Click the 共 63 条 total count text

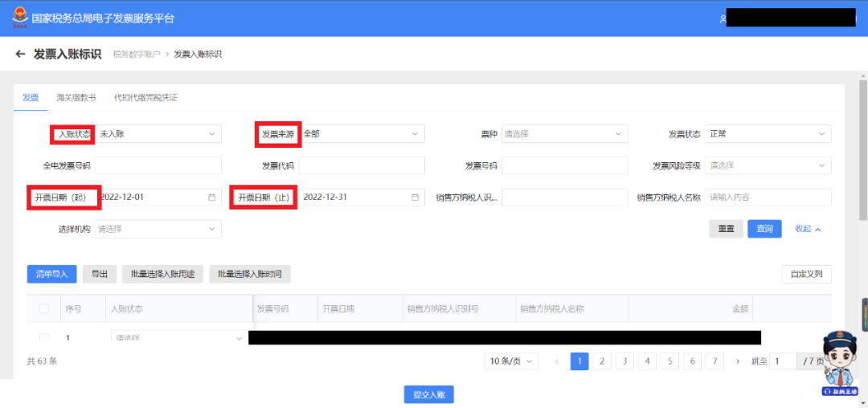(42, 361)
